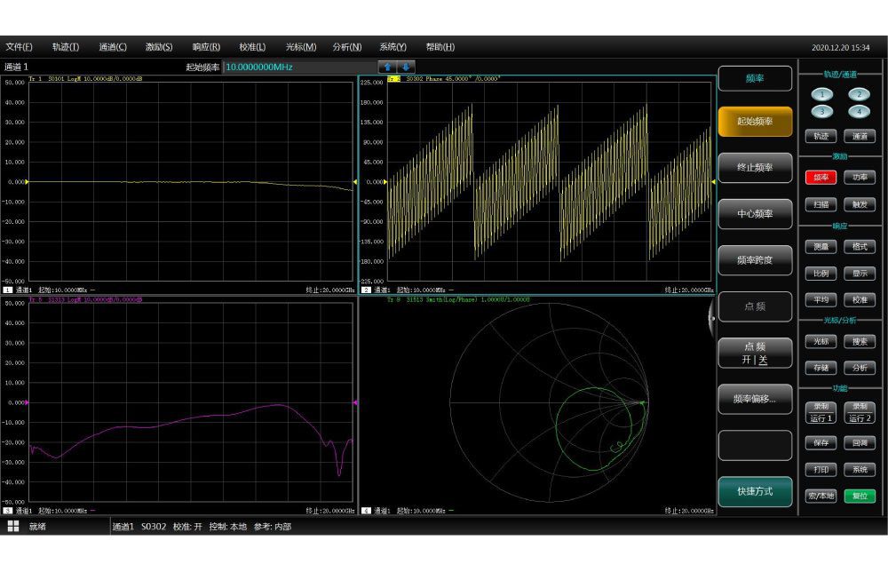This screenshot has height=588, width=888.
Task: Click the Windows start icon in status bar
Action: [x=13, y=527]
